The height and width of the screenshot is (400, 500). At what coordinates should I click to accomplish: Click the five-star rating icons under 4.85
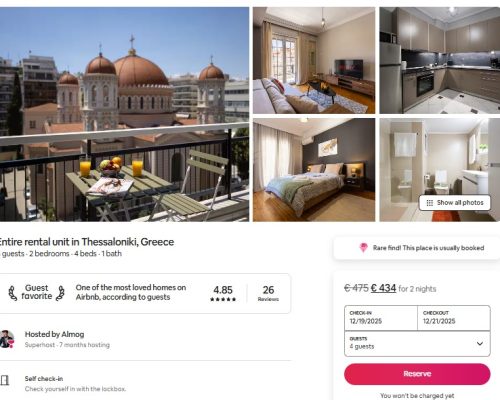223,299
